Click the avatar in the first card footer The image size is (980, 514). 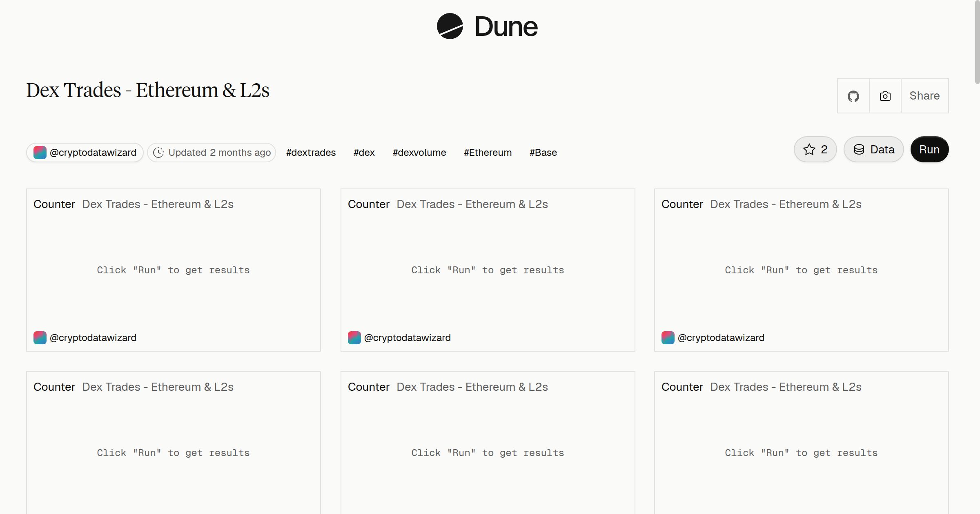tap(40, 338)
